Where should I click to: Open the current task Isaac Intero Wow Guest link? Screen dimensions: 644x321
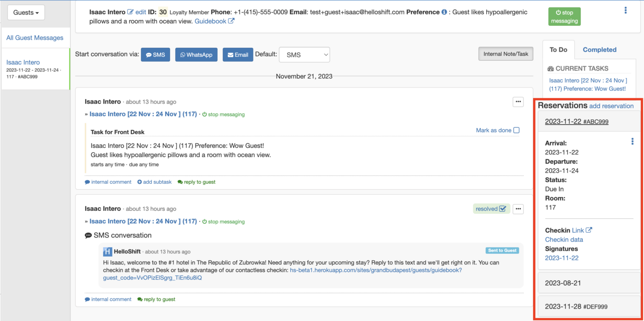pos(588,84)
